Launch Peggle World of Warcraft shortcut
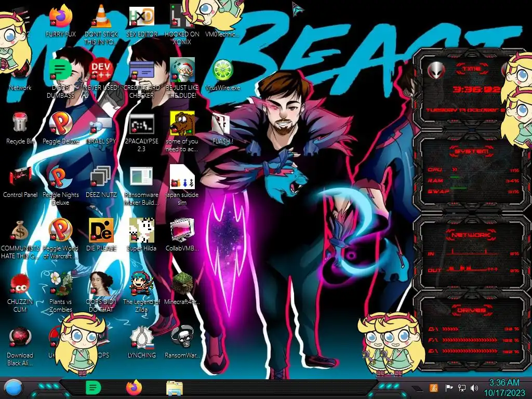The image size is (532, 399). tap(60, 231)
